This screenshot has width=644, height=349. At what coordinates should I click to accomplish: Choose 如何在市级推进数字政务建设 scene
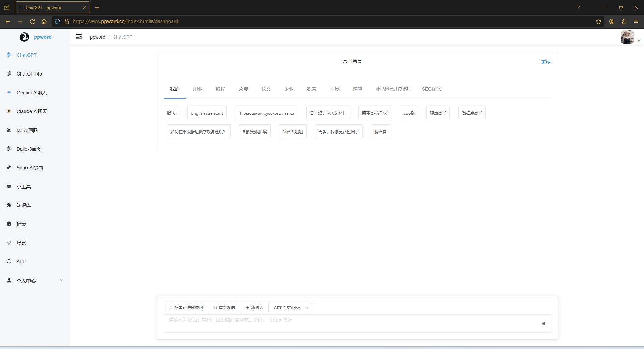click(199, 132)
